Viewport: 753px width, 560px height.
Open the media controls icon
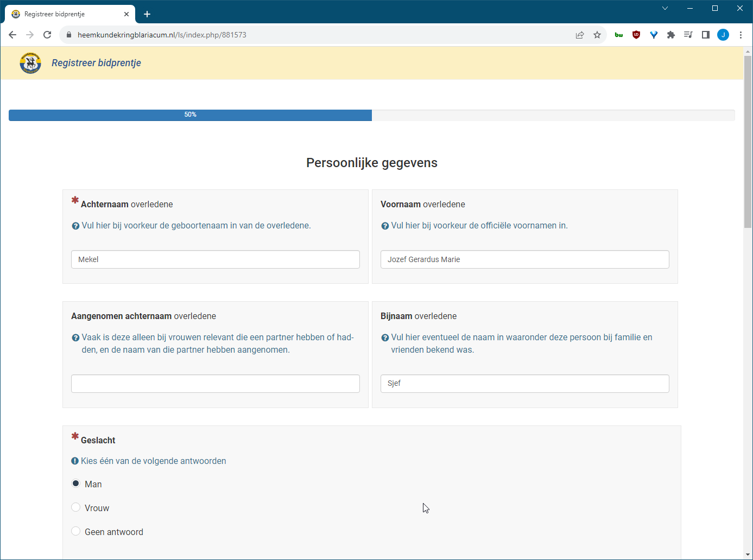(x=688, y=35)
